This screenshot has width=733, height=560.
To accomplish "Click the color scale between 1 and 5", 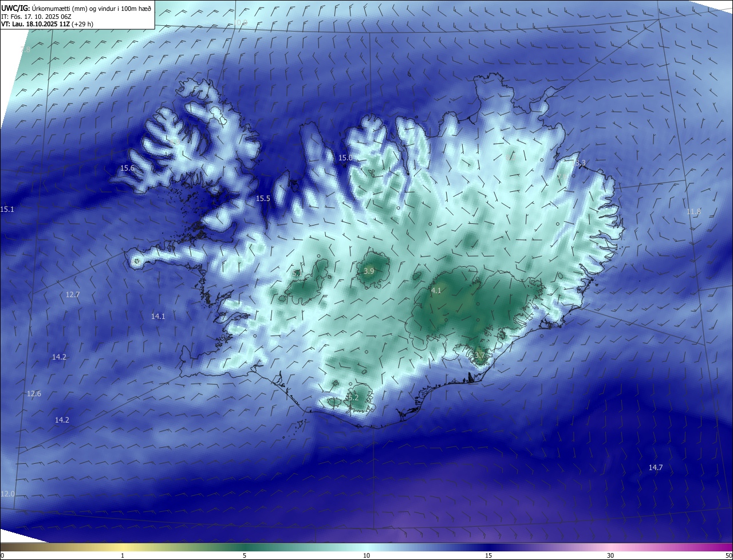I will [x=183, y=547].
